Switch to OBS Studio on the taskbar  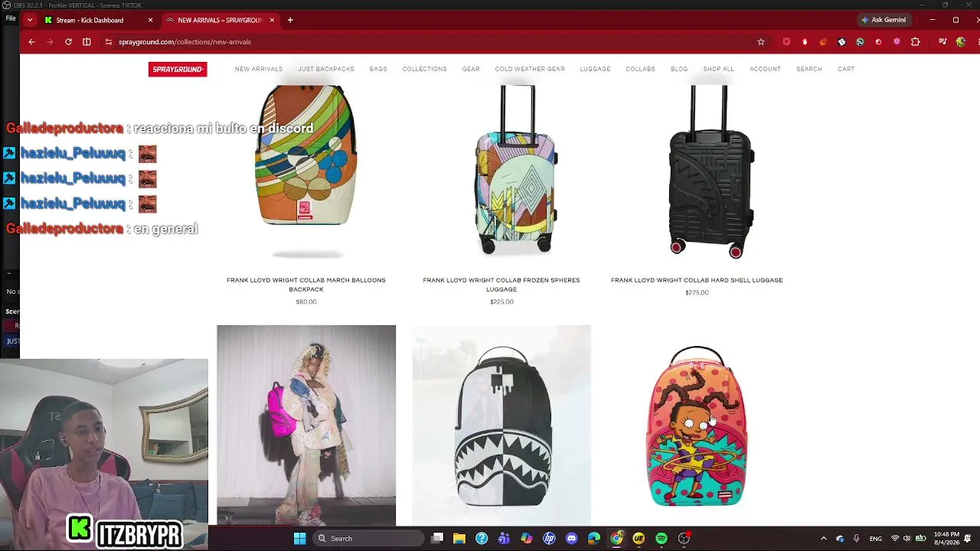pos(684,539)
